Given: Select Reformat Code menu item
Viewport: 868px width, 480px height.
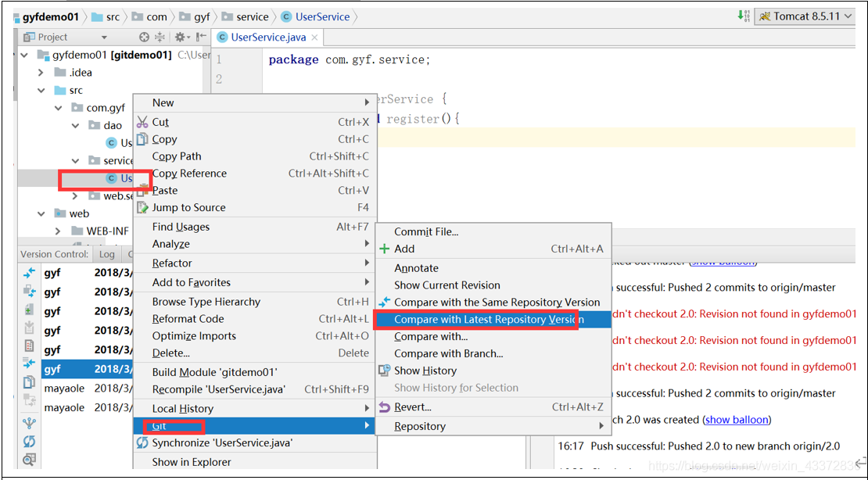Looking at the screenshot, I should [255, 319].
